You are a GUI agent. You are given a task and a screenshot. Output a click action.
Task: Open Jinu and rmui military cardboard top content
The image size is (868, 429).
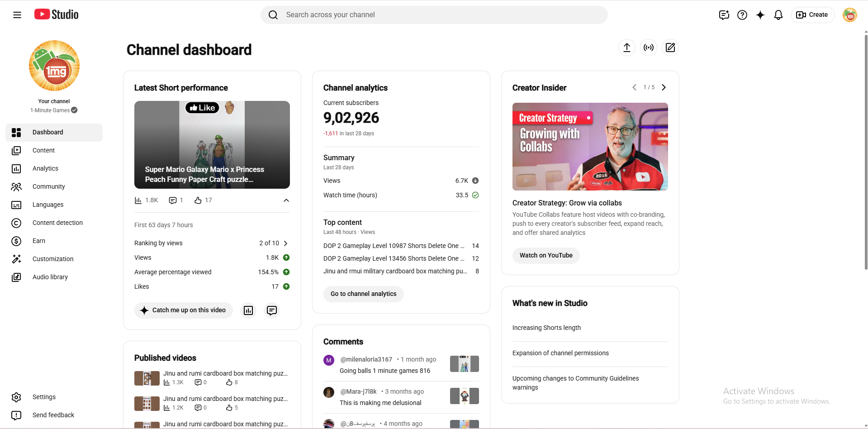395,271
